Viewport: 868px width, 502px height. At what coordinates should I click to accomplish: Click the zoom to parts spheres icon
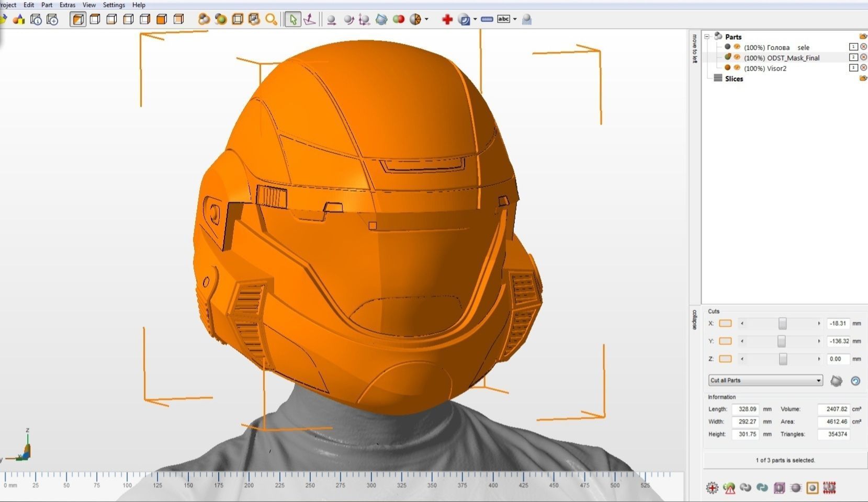(x=204, y=19)
